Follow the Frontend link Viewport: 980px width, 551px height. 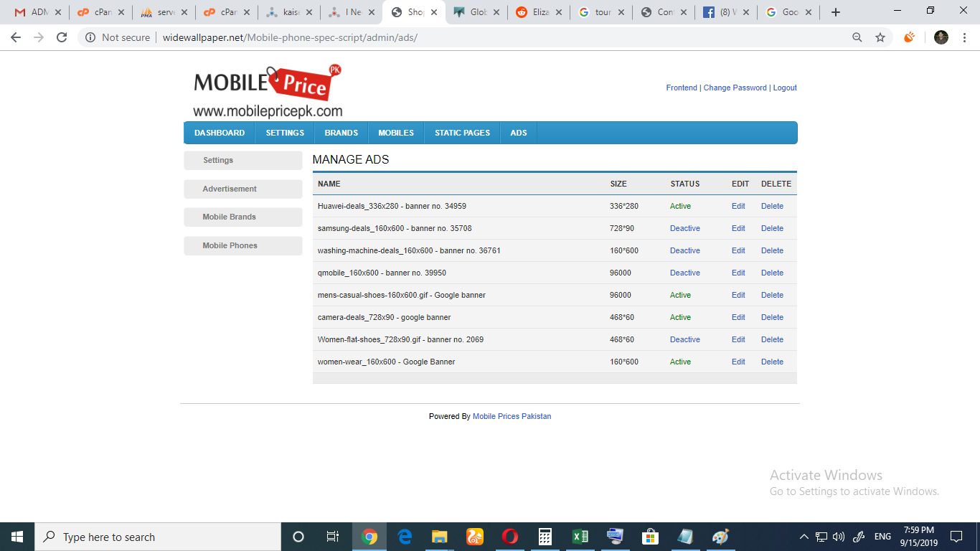click(682, 88)
